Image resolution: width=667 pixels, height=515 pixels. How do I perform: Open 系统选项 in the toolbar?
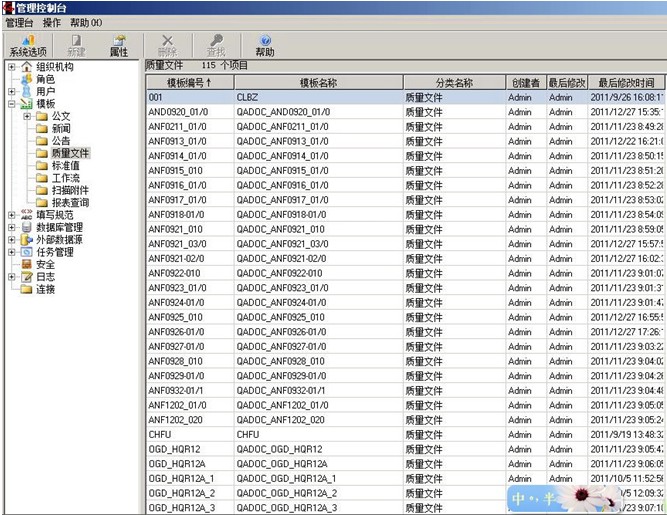pyautogui.click(x=27, y=45)
